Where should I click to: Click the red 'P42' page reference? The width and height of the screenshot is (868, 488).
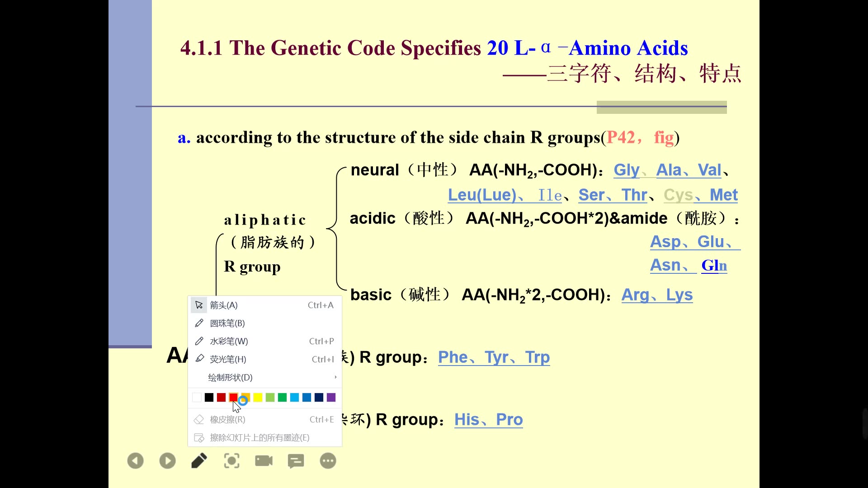[621, 137]
